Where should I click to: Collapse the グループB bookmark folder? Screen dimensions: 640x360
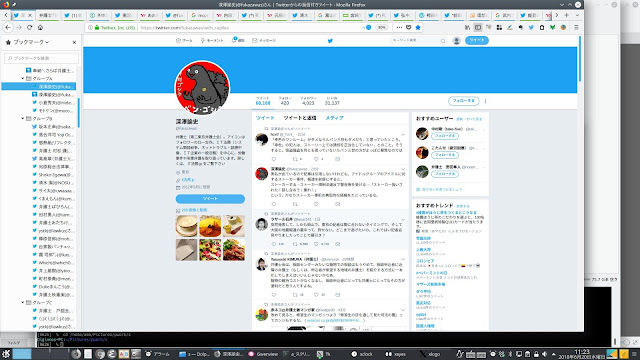(23, 118)
